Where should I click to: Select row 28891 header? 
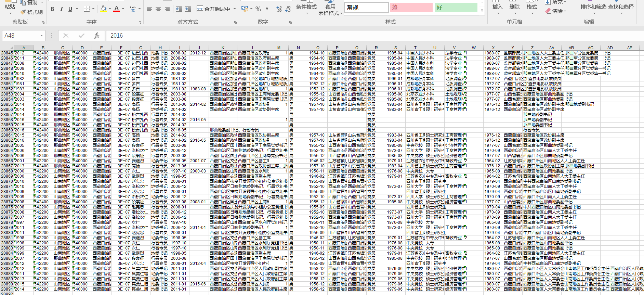coord(7,289)
